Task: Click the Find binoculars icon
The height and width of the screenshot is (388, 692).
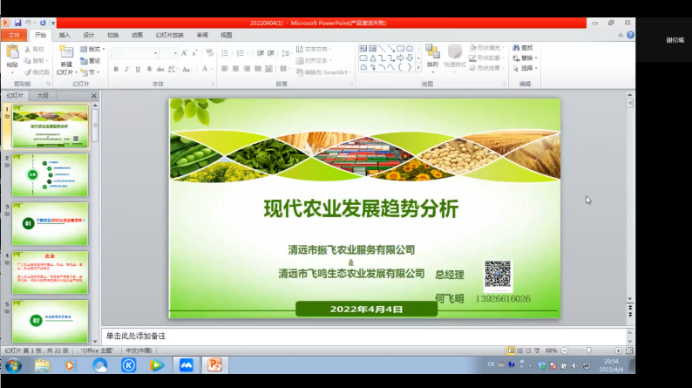Action: click(x=516, y=48)
